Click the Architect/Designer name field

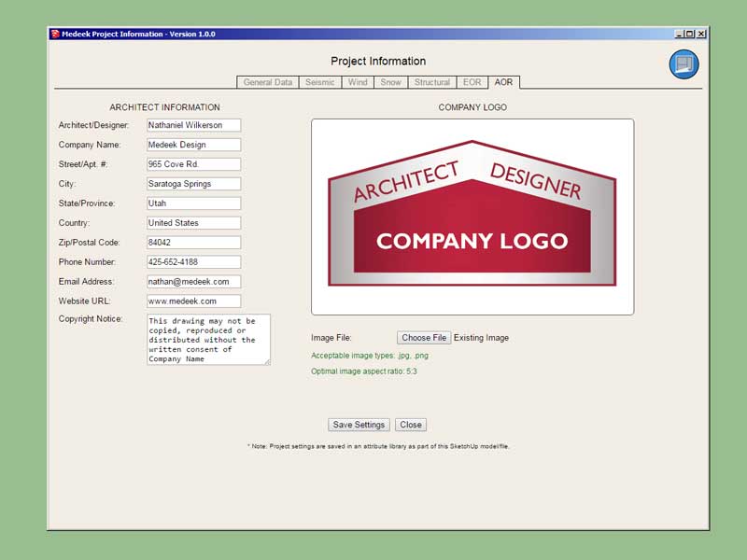(x=193, y=125)
